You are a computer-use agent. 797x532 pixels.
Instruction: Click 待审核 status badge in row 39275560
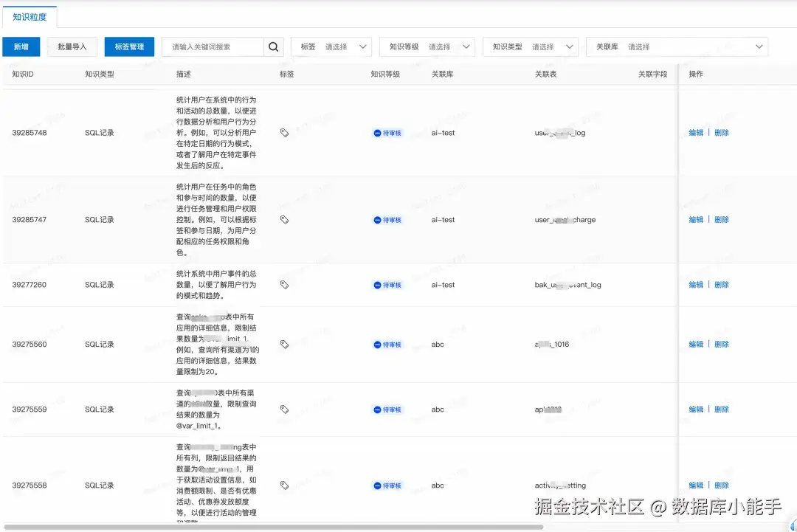point(387,344)
